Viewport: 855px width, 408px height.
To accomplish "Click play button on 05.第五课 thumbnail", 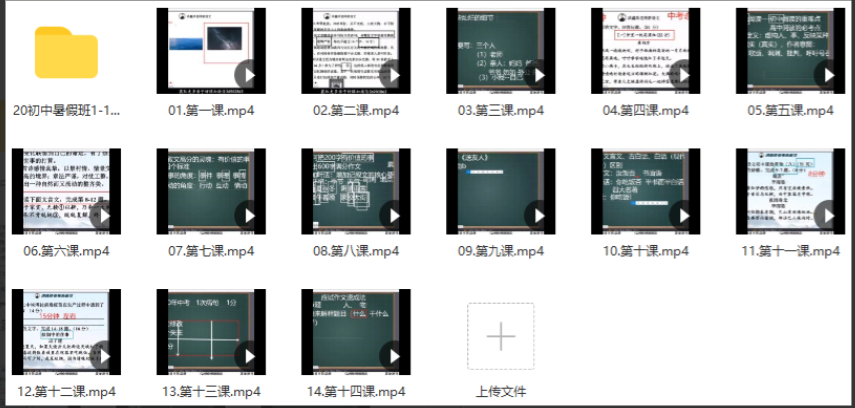I will point(826,75).
